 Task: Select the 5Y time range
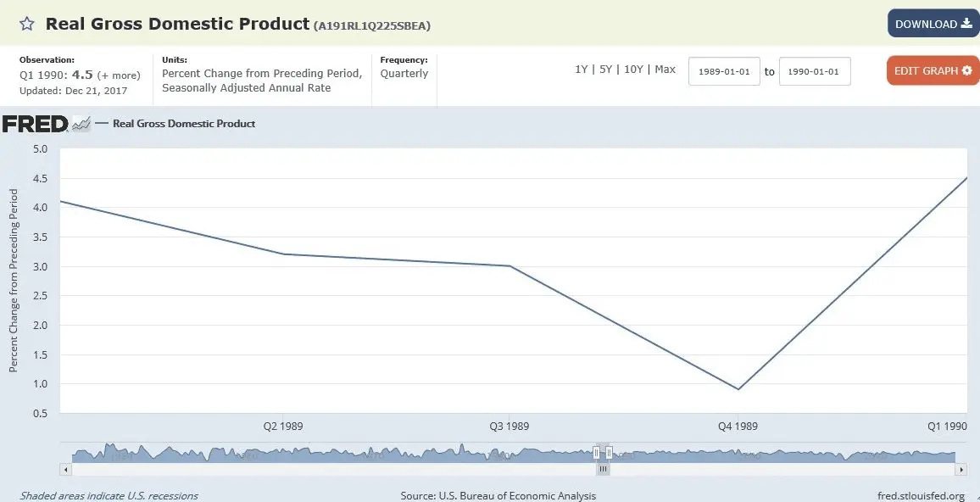[x=605, y=70]
